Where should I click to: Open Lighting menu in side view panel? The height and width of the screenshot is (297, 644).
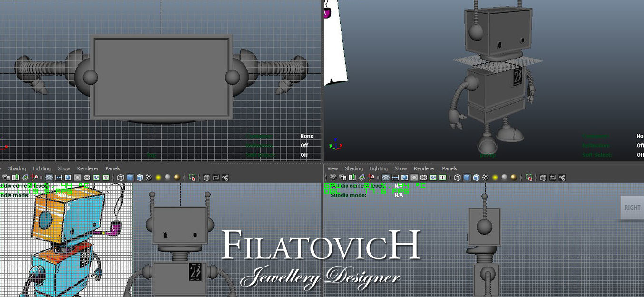pos(379,168)
